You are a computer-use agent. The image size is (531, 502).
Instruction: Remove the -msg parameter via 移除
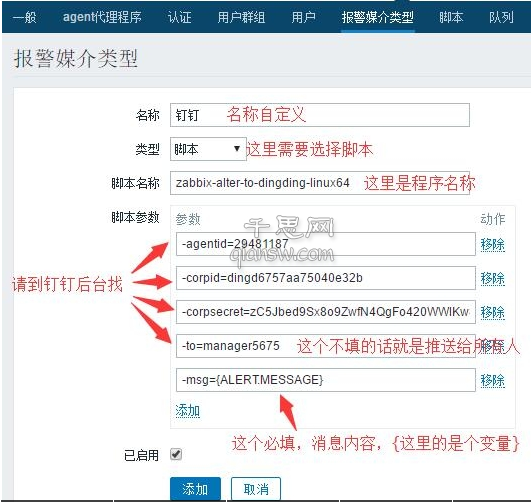point(493,380)
